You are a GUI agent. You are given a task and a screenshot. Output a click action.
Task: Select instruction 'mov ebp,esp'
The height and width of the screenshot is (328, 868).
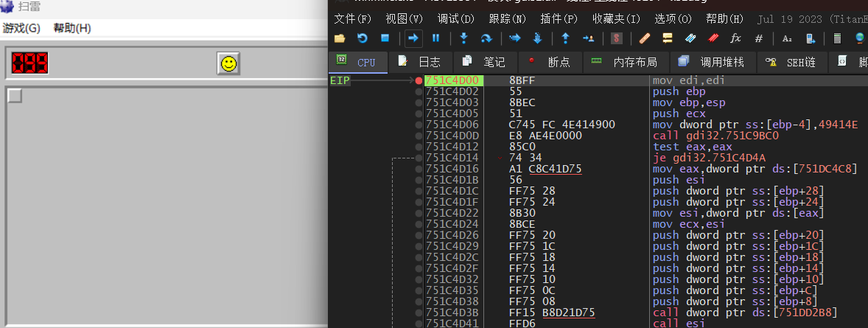(x=689, y=102)
